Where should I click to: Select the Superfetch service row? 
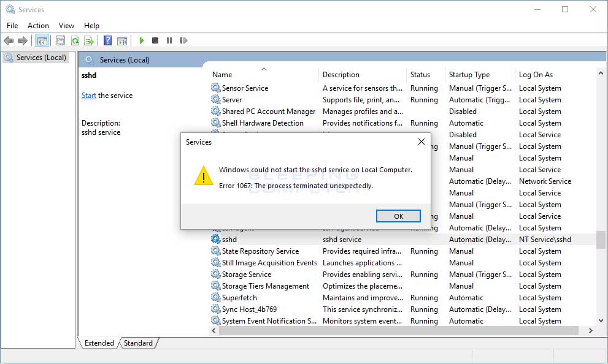(x=238, y=297)
